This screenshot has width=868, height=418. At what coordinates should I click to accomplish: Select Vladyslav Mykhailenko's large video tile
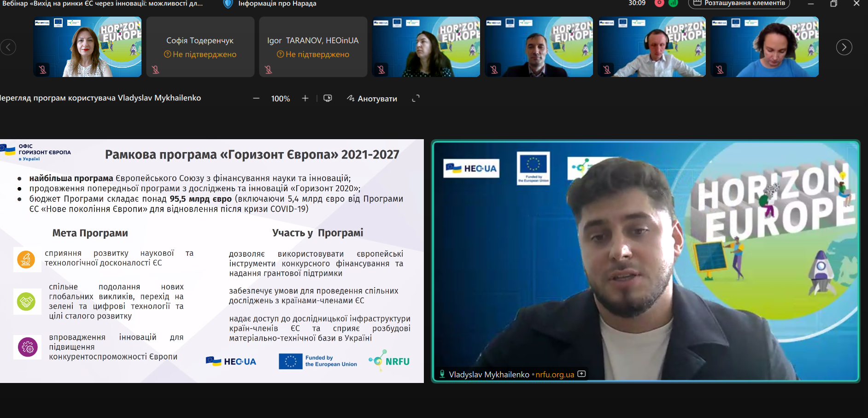(645, 261)
